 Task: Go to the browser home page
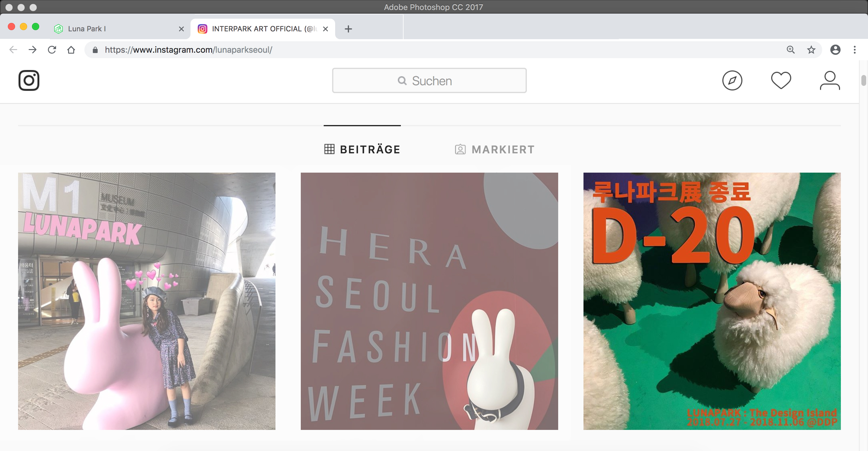(71, 50)
